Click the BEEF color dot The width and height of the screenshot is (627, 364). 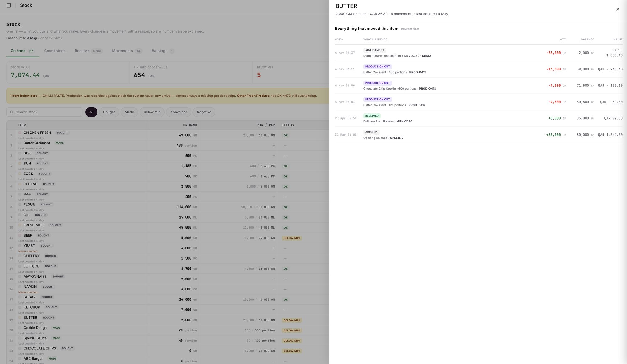(20, 236)
